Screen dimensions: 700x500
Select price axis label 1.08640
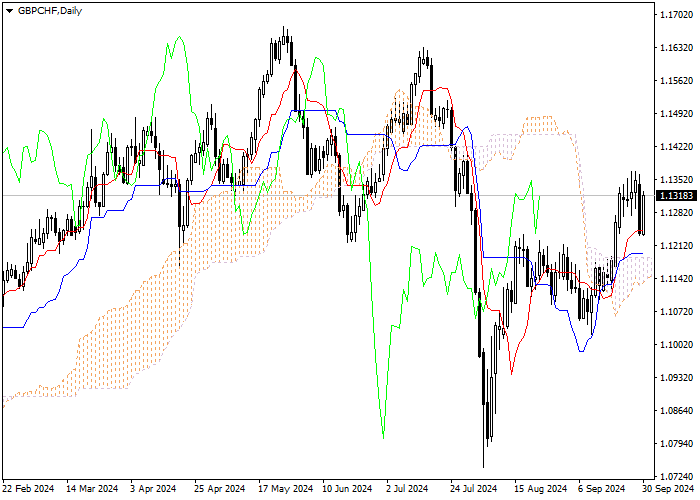tap(676, 411)
